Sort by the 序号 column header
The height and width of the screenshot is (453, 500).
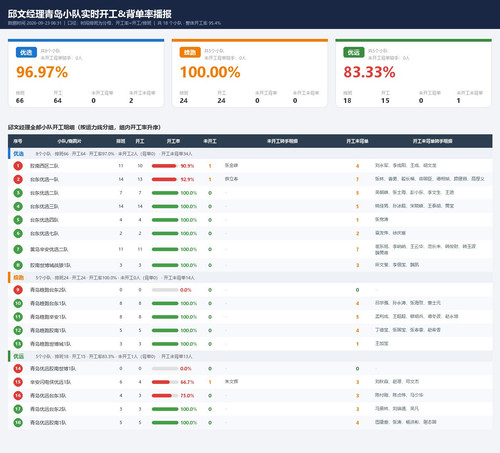(18, 141)
